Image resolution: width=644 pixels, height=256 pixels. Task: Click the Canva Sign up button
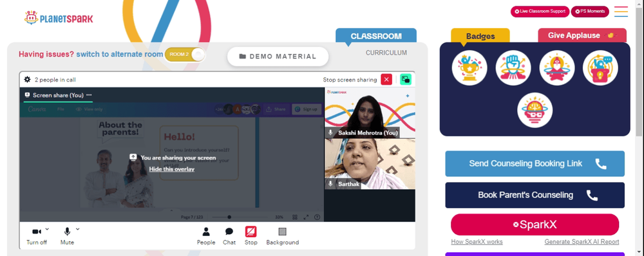point(307,109)
